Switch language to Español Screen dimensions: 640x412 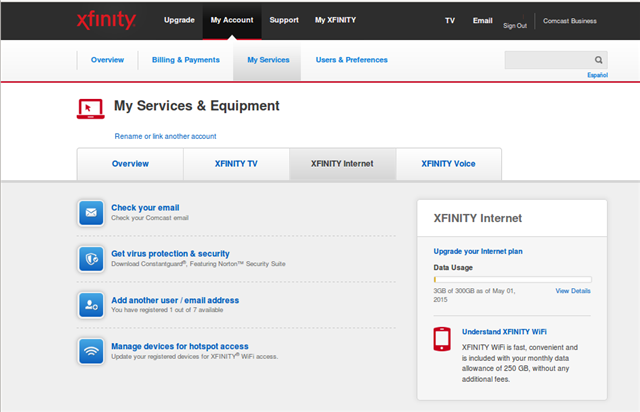(597, 75)
